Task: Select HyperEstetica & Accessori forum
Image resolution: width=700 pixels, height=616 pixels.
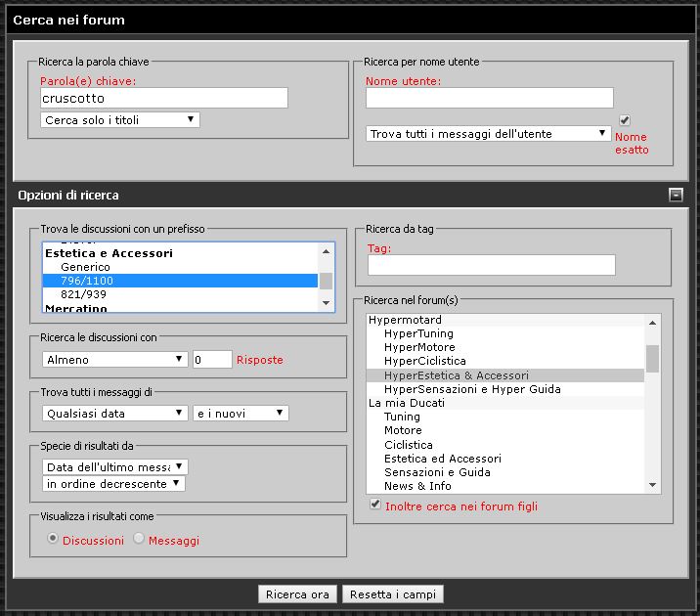Action: [505, 374]
